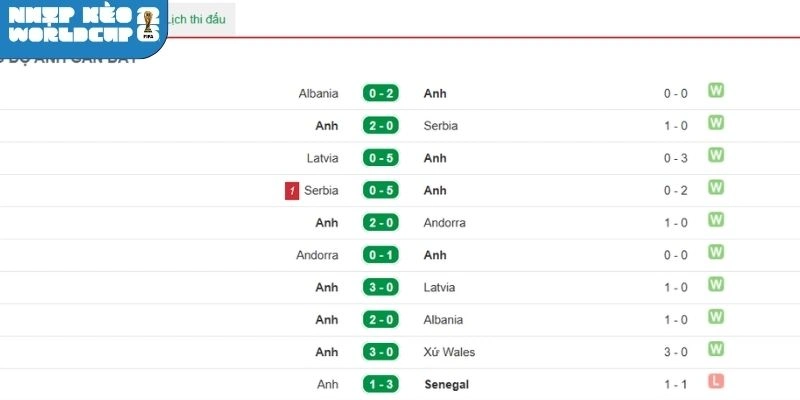
Task: Open the Senegal team link
Action: pos(446,384)
